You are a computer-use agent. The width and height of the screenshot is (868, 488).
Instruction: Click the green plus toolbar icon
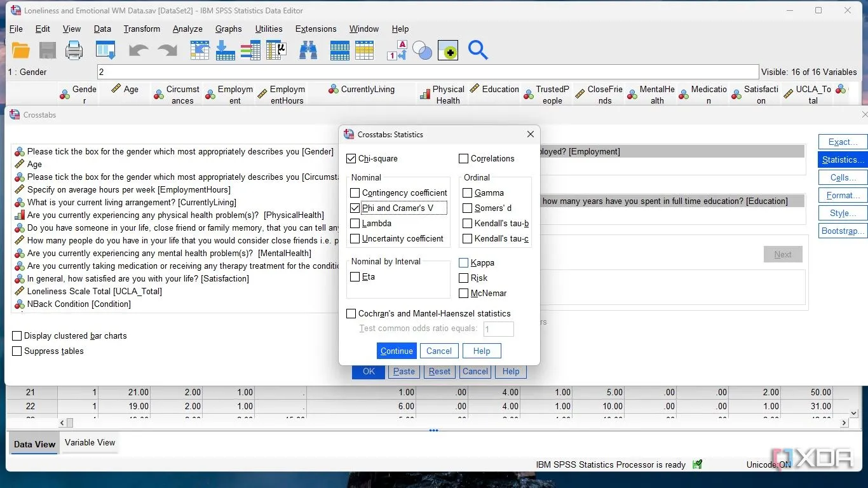(447, 50)
